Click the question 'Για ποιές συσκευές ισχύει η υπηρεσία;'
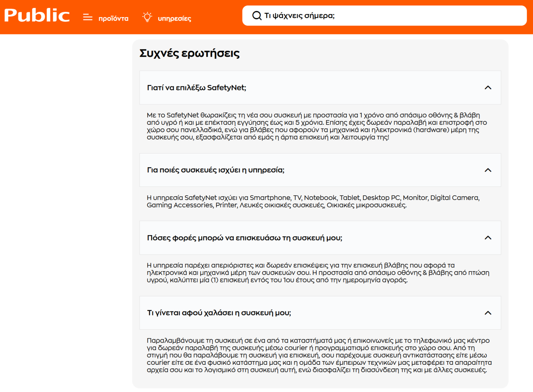Screen dimensions: 533x392 click(x=216, y=170)
